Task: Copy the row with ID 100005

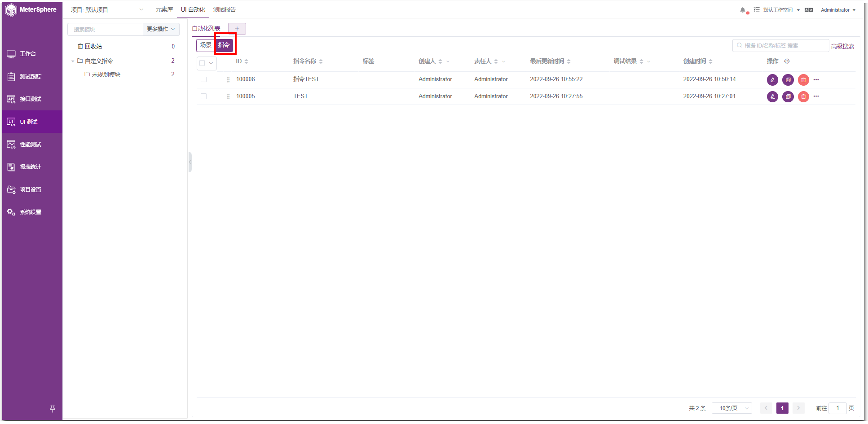Action: pyautogui.click(x=788, y=96)
